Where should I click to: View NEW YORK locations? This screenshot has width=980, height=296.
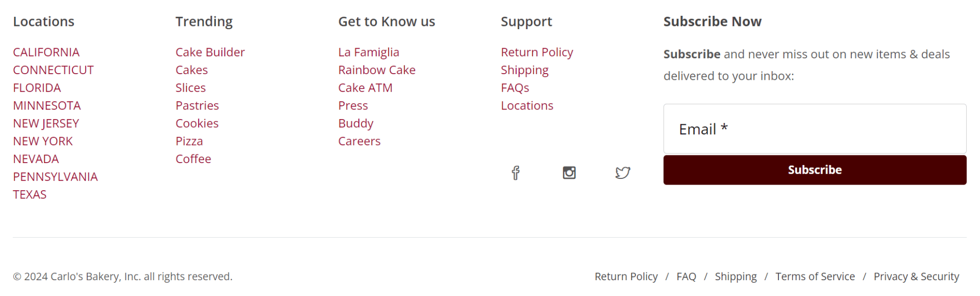click(43, 141)
